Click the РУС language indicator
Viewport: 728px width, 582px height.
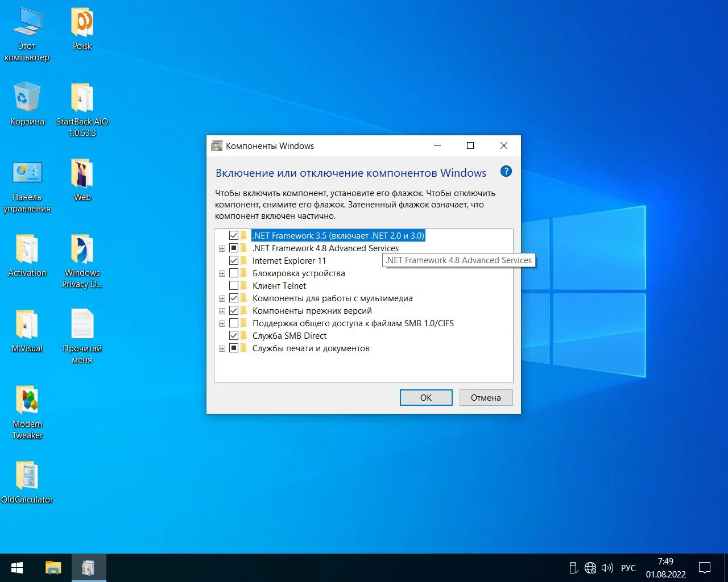coord(628,568)
